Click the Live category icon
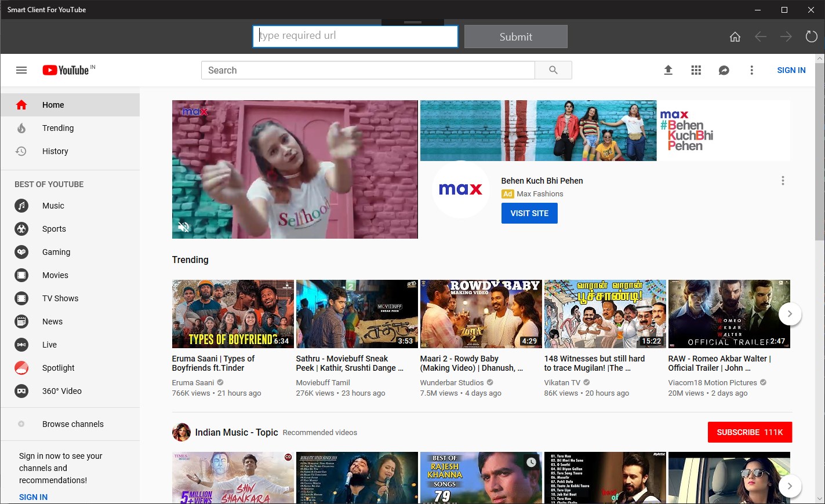 tap(21, 345)
